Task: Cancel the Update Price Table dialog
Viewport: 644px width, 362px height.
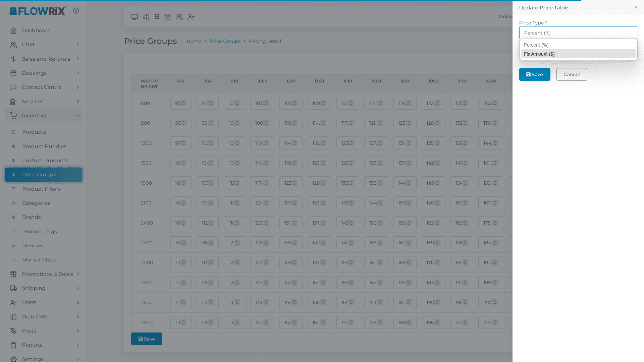Action: click(x=572, y=74)
